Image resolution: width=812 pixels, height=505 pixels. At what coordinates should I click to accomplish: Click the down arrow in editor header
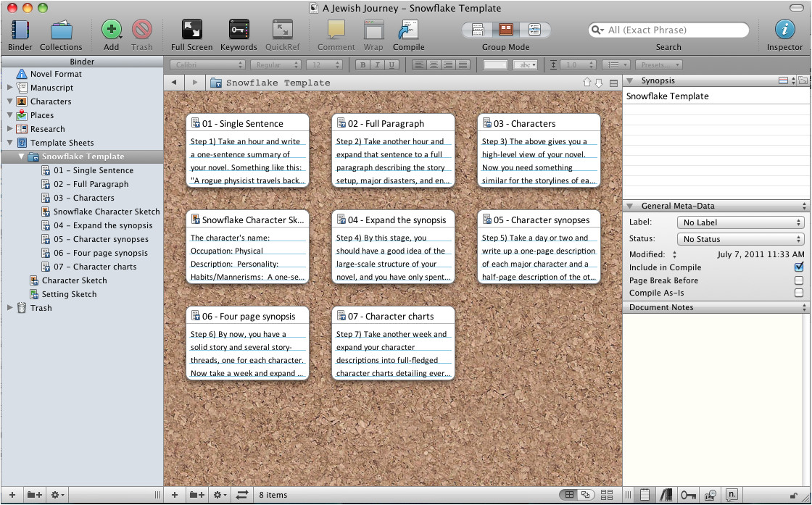coord(599,83)
